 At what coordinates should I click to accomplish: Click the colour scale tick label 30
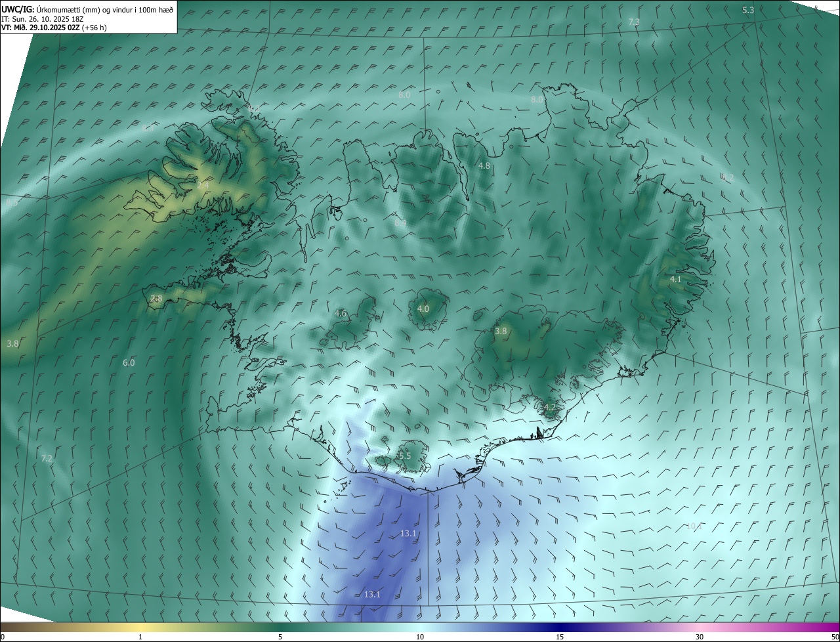click(x=700, y=637)
